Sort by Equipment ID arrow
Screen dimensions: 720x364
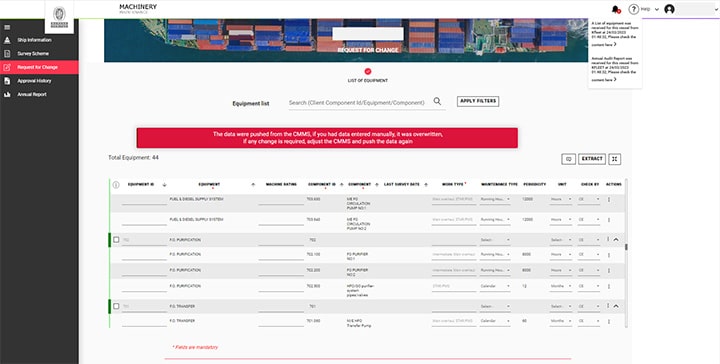(x=164, y=185)
